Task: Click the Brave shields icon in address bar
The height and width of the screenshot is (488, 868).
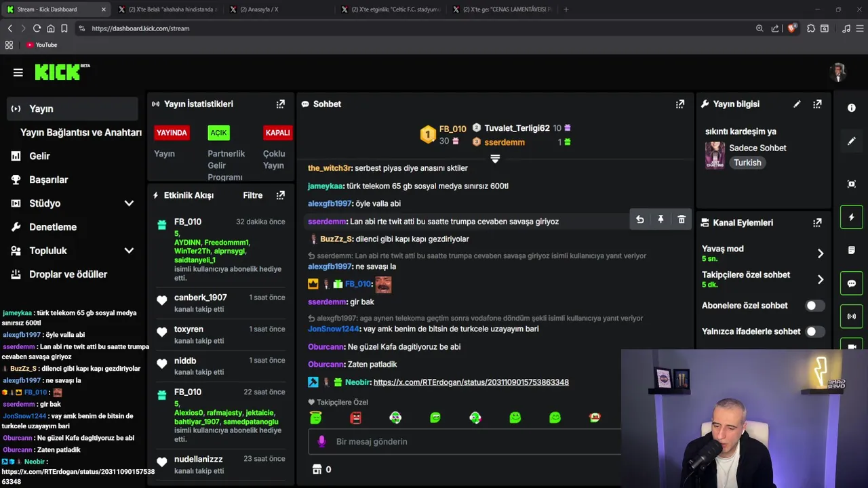Action: [x=791, y=28]
